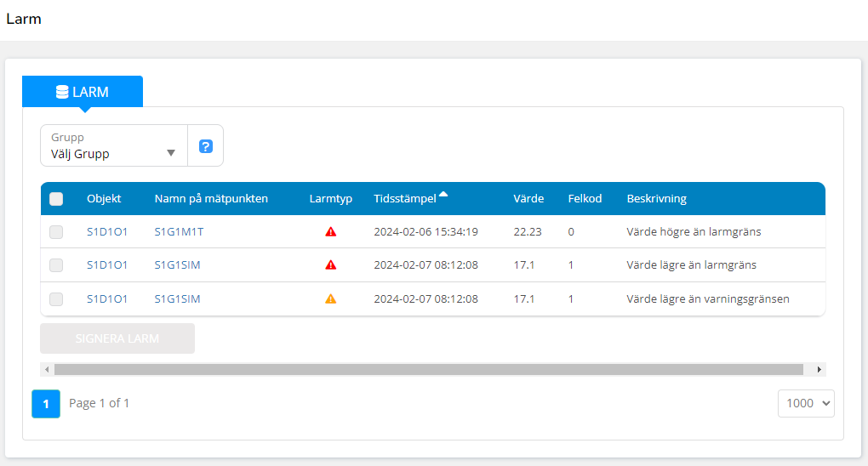Sort table by Tidsstämpel column header

(x=404, y=199)
